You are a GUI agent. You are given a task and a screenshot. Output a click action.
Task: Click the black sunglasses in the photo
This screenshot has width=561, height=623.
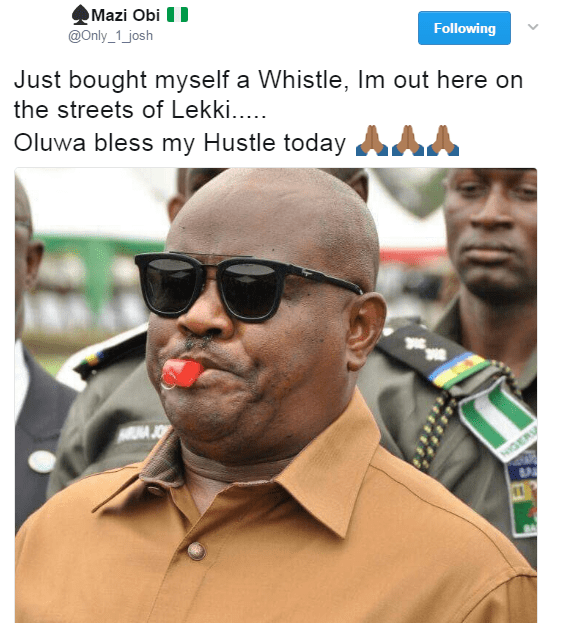tap(247, 285)
